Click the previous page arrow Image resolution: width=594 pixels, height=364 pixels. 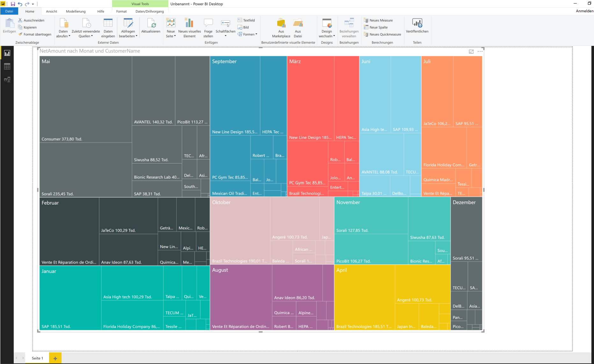point(17,358)
